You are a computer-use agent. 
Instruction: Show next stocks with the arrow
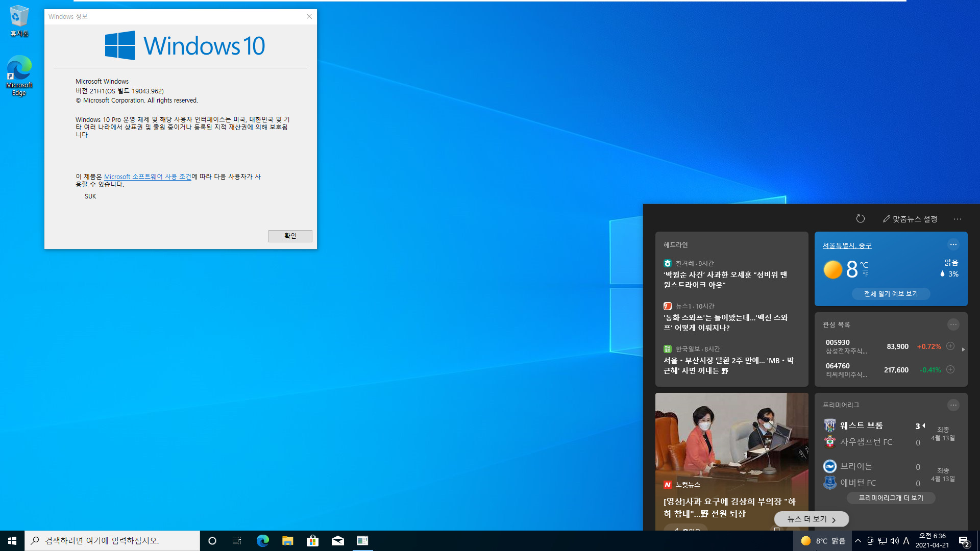point(963,349)
